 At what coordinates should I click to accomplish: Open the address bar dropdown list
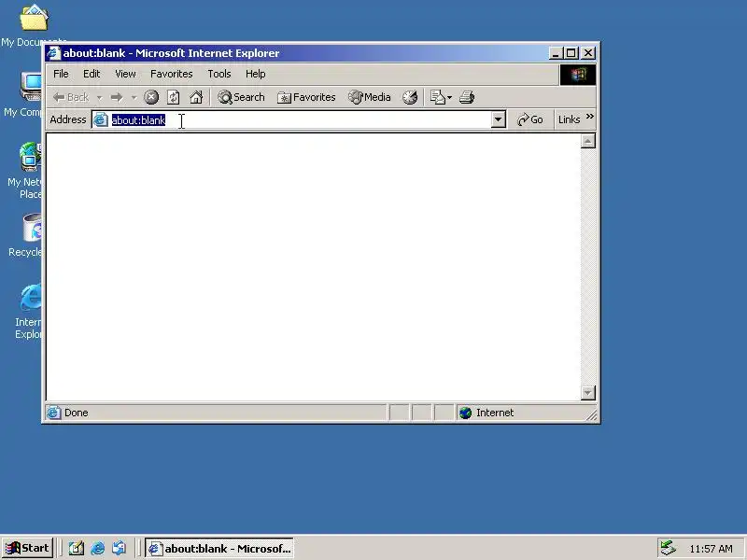pyautogui.click(x=498, y=119)
